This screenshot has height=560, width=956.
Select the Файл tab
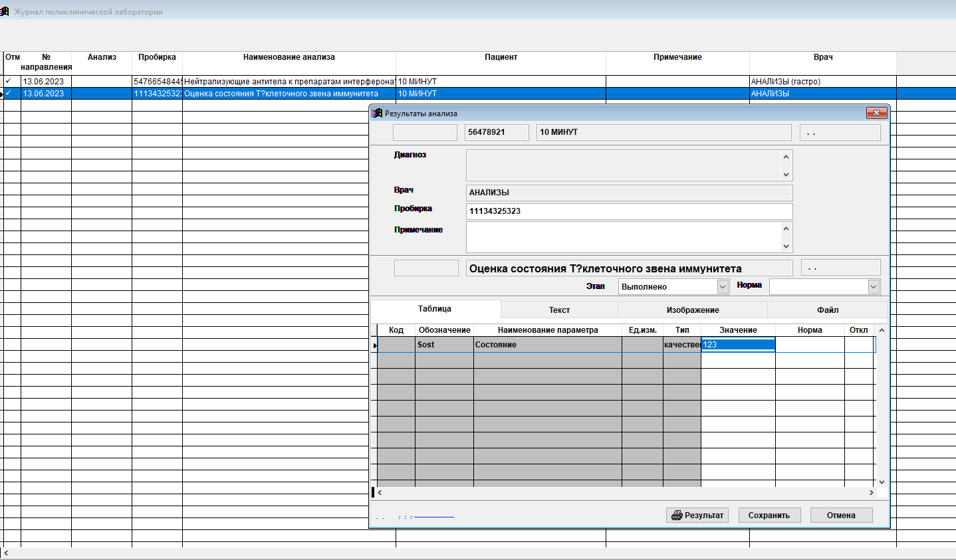point(827,310)
